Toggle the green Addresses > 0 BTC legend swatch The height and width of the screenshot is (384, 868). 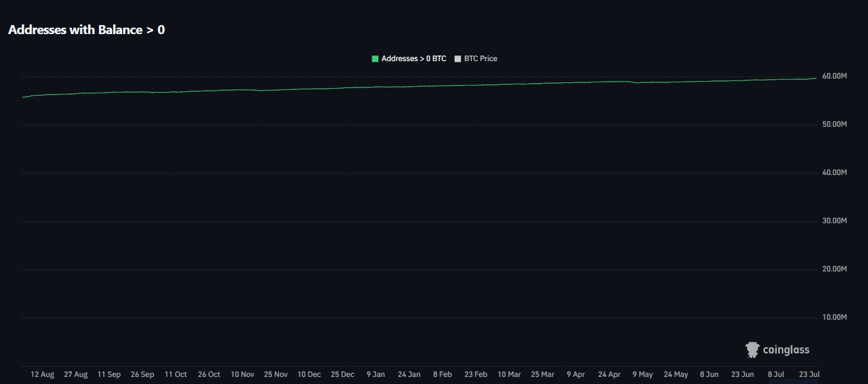coord(375,59)
